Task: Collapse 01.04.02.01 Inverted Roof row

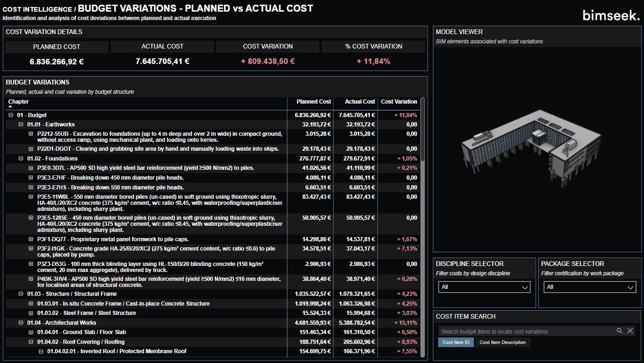Action: (41, 351)
